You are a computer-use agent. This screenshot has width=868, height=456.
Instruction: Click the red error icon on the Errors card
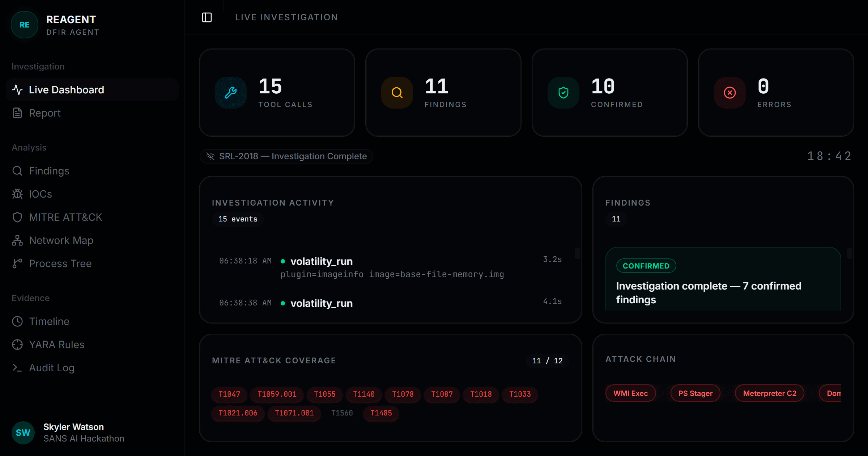[729, 93]
